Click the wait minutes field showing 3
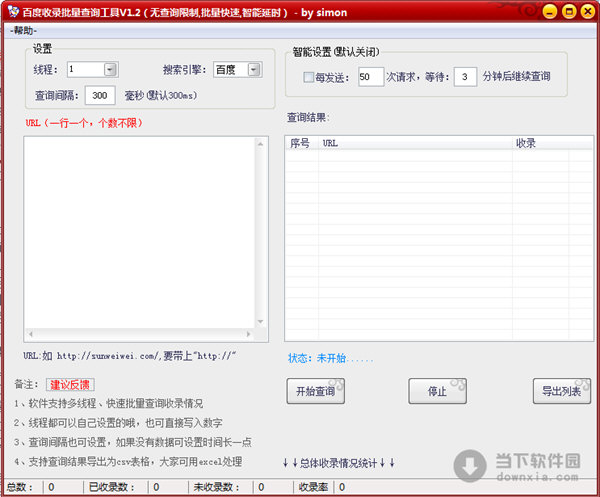Image resolution: width=600 pixels, height=497 pixels. point(465,77)
